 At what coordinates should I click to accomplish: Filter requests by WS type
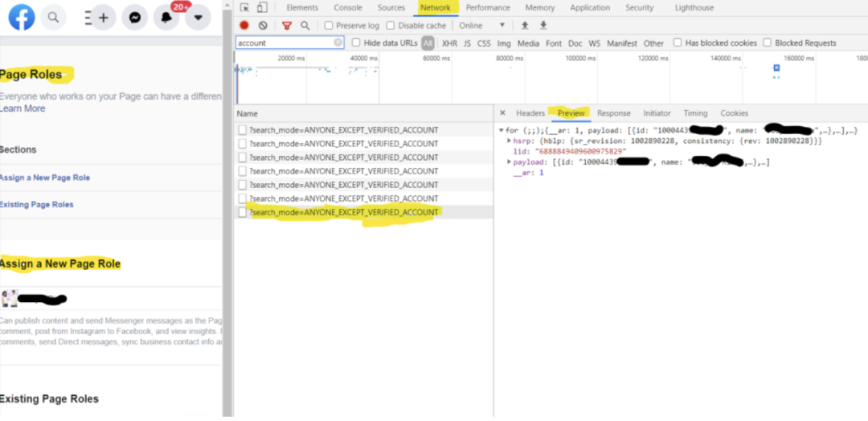coord(594,43)
